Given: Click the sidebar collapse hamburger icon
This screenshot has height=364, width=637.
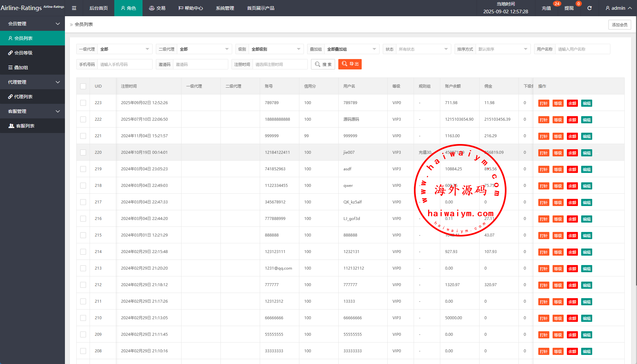Looking at the screenshot, I should (74, 8).
